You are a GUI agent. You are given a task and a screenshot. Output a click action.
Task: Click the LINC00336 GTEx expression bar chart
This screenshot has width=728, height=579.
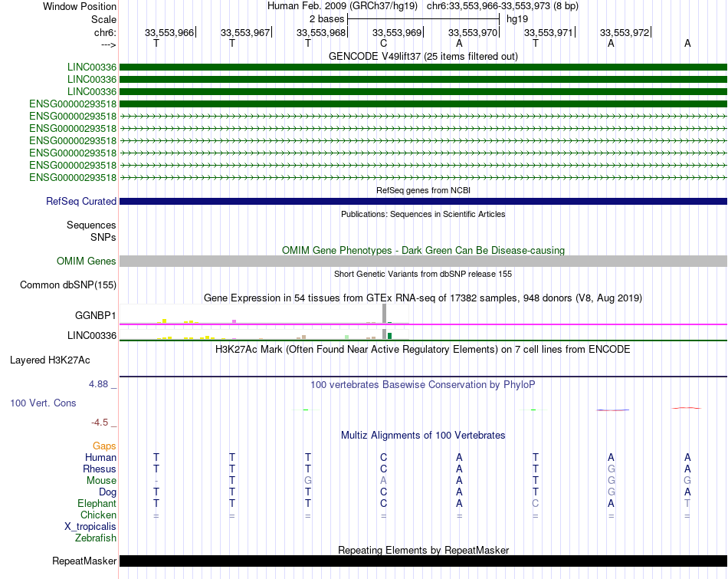(264, 334)
